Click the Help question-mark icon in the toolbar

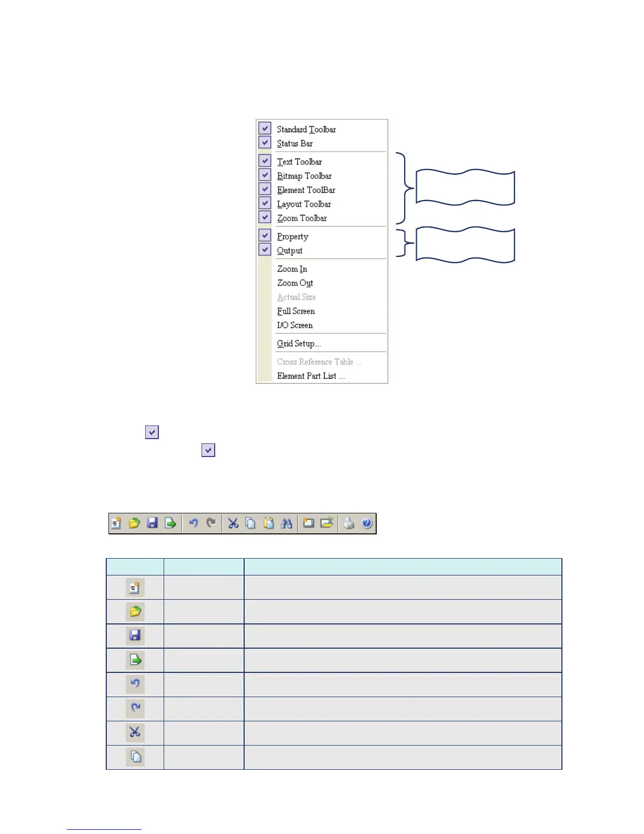pyautogui.click(x=367, y=523)
